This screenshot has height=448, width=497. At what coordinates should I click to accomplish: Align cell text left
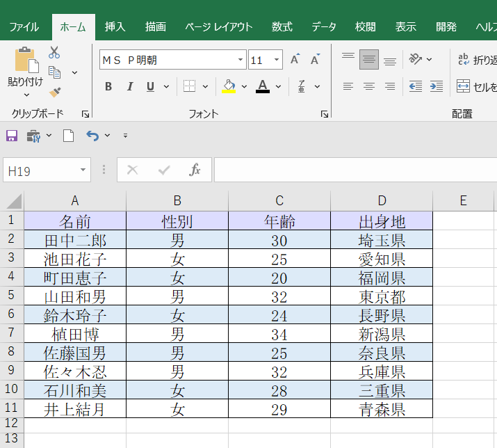click(348, 86)
